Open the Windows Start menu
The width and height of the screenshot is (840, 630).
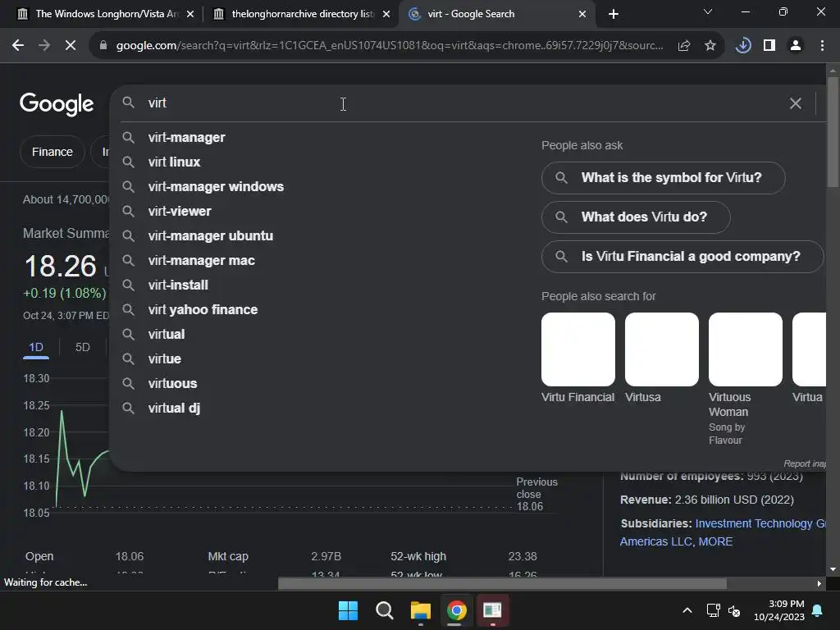348,610
